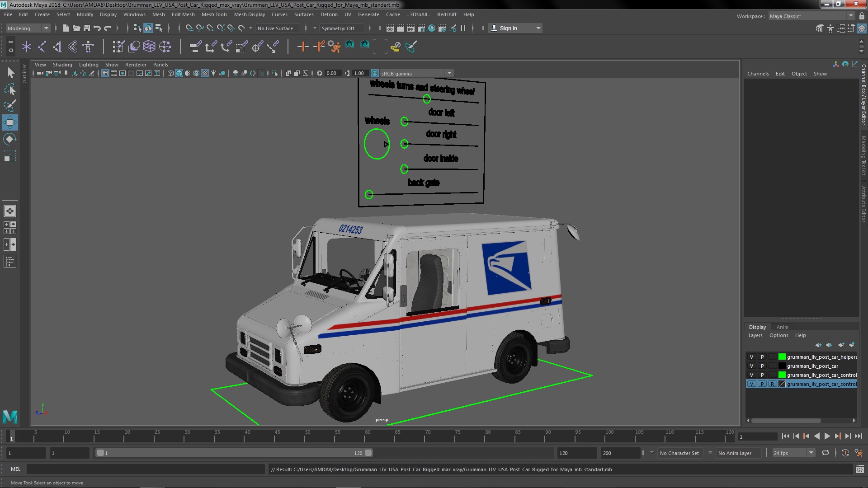
Task: Toggle visibility V of grumman_llv_post_car layer
Action: point(752,366)
